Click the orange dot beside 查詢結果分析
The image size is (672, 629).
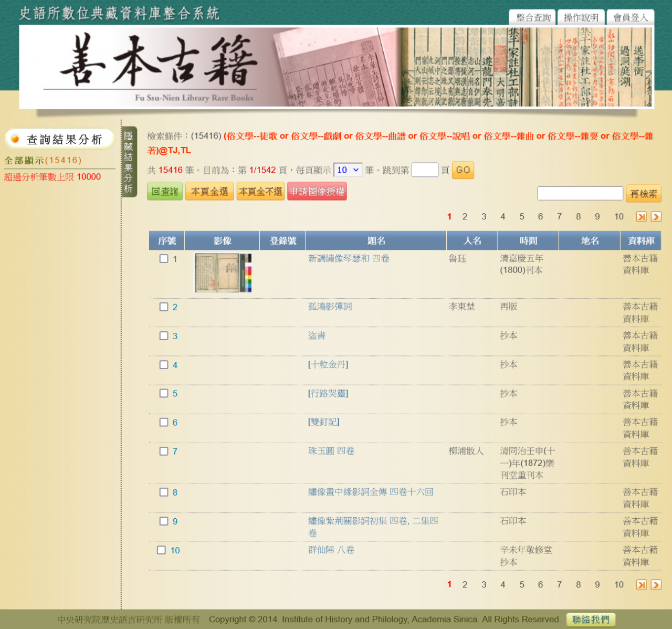point(15,139)
